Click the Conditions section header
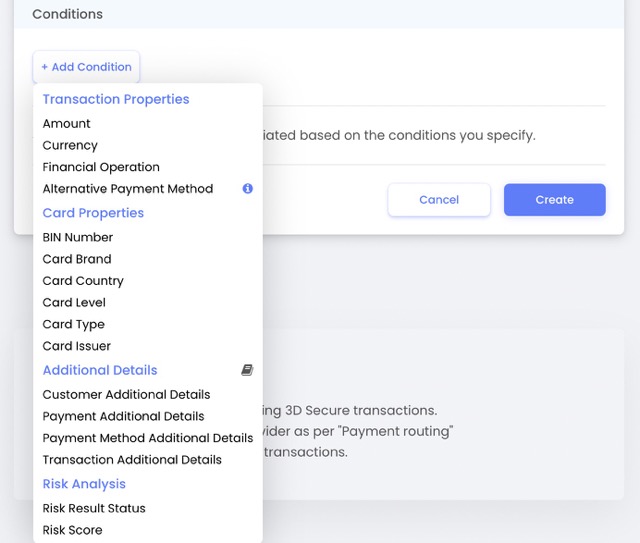Image resolution: width=640 pixels, height=543 pixels. [x=67, y=14]
